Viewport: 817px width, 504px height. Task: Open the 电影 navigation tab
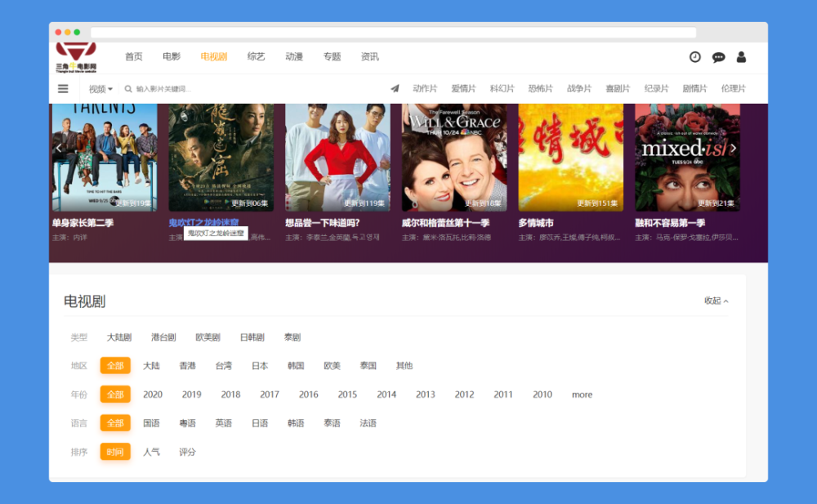tap(172, 57)
